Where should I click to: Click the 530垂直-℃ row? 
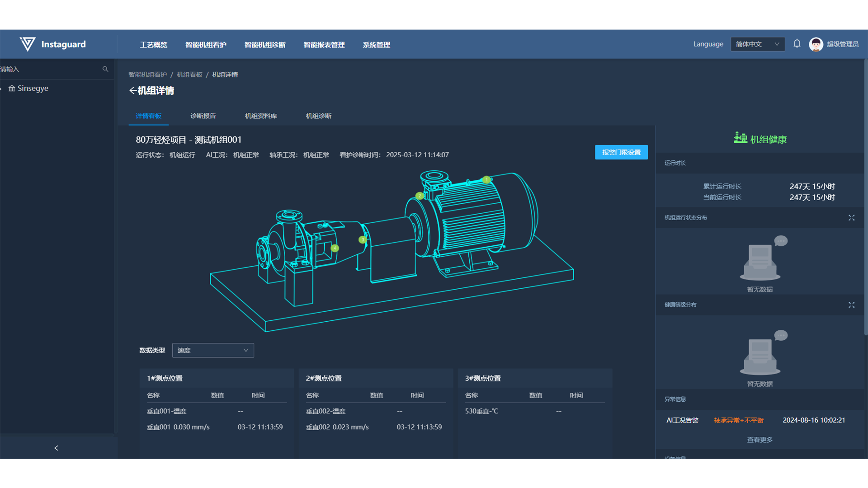[x=535, y=411]
